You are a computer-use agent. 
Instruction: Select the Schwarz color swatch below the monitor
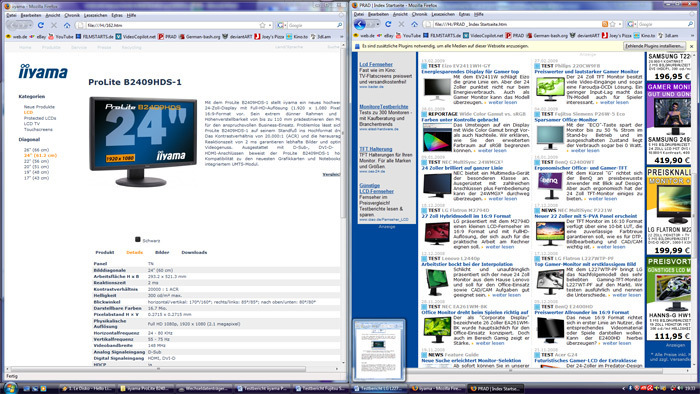point(138,240)
